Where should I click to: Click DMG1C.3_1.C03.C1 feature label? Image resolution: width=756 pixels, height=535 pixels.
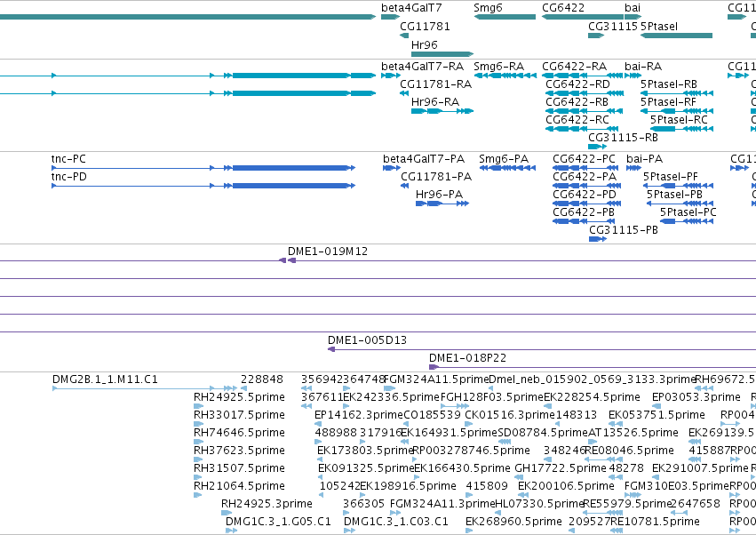point(396,522)
